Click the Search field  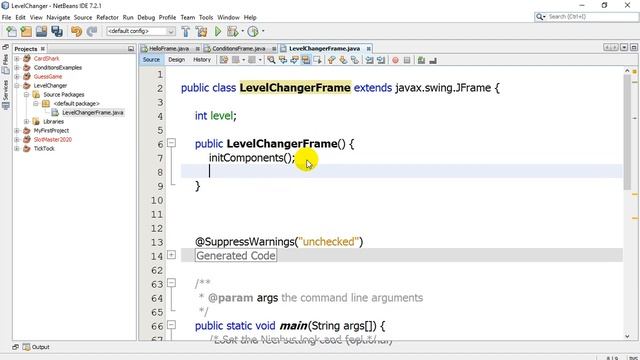point(587,17)
